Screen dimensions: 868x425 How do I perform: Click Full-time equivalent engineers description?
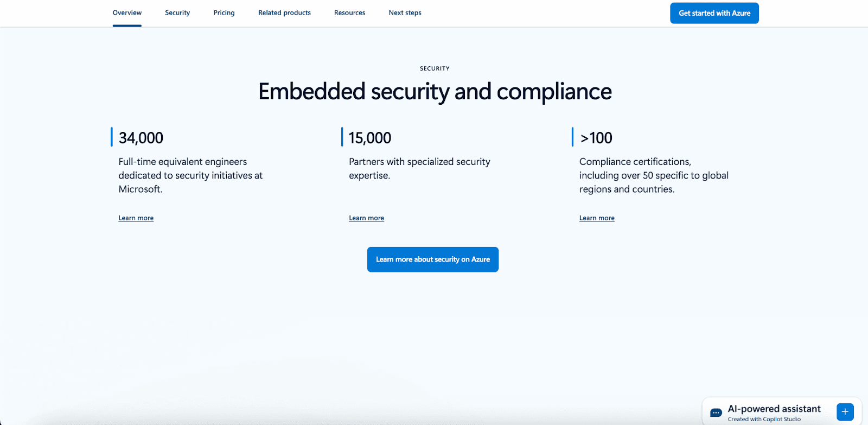coord(190,175)
